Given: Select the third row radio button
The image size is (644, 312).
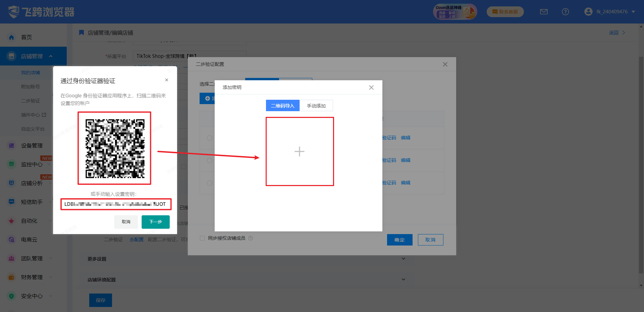Looking at the screenshot, I should click(x=210, y=183).
